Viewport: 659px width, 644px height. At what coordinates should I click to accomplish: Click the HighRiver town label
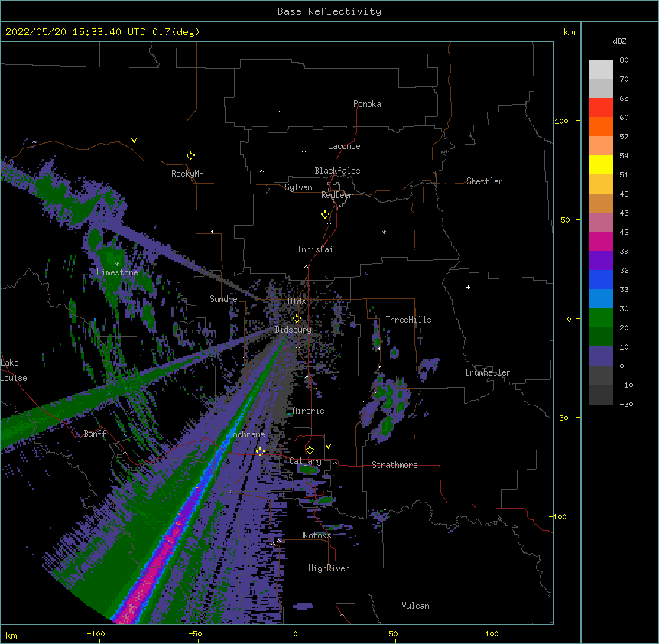tap(329, 568)
